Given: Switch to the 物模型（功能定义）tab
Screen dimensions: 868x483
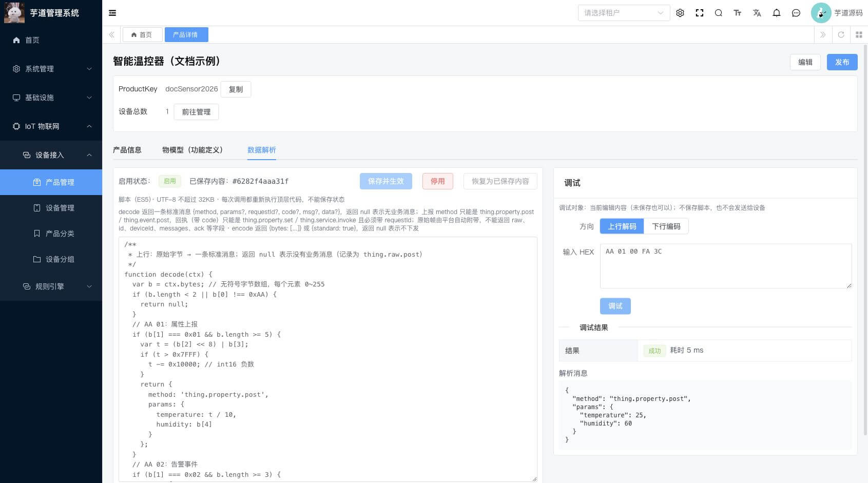Looking at the screenshot, I should [192, 150].
